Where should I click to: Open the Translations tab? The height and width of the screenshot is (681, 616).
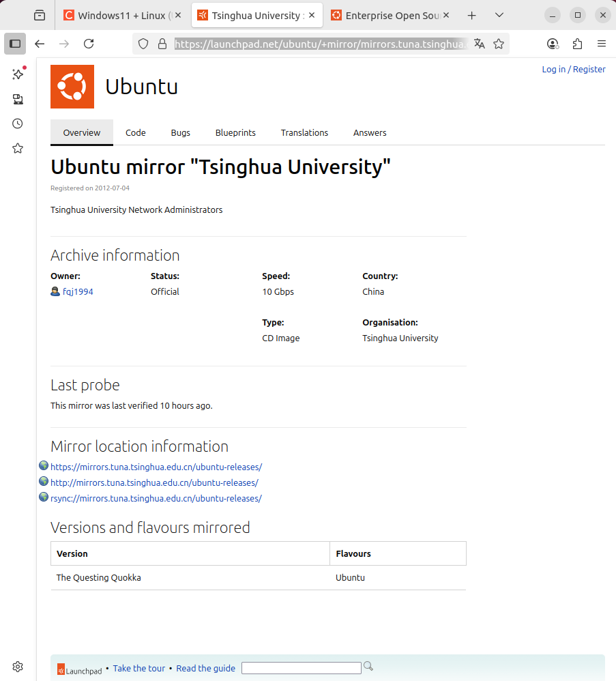click(x=304, y=132)
